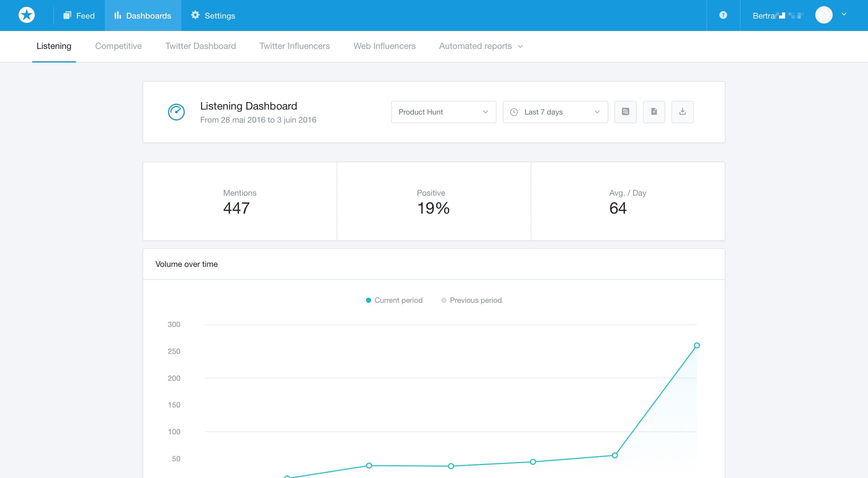Viewport: 868px width, 478px height.
Task: Expand the Automated reports menu
Action: pyautogui.click(x=481, y=46)
